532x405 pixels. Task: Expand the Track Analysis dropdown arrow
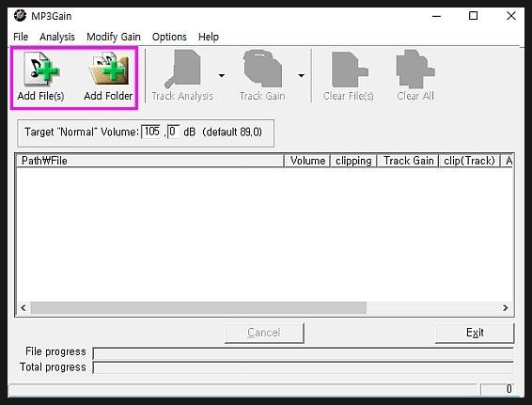point(222,75)
